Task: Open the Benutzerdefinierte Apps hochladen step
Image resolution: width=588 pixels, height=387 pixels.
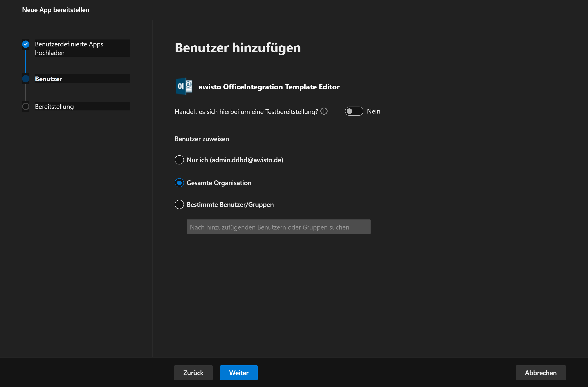Action: point(82,48)
